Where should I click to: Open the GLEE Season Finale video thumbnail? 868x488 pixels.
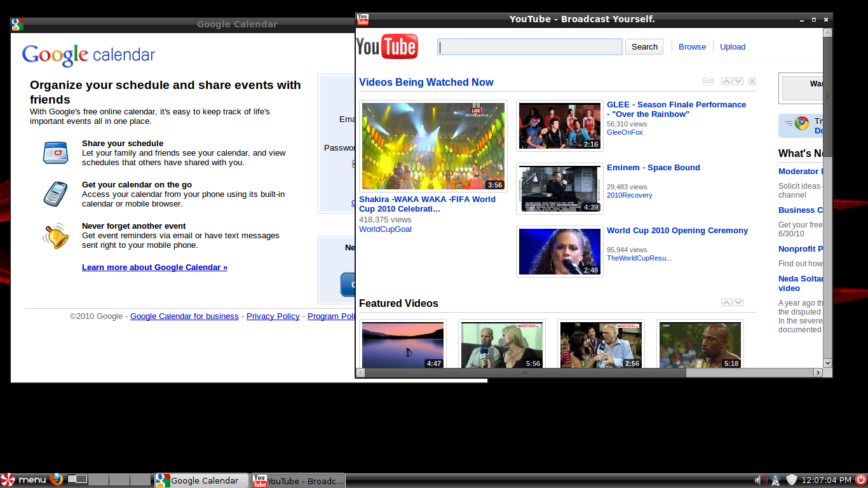coord(560,126)
